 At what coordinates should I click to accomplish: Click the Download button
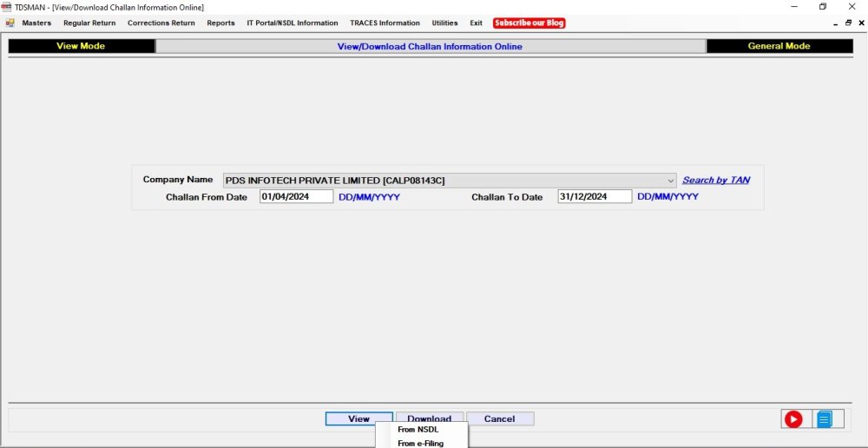point(429,418)
